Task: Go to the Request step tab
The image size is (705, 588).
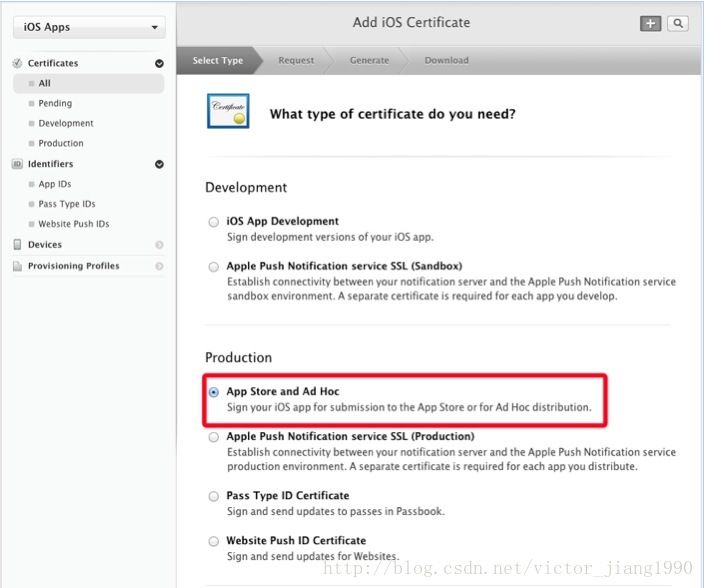Action: pyautogui.click(x=296, y=60)
